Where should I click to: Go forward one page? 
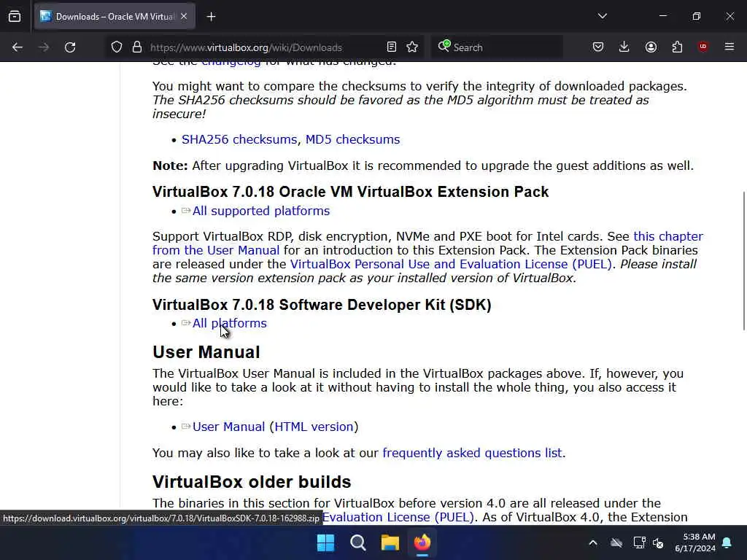(44, 47)
